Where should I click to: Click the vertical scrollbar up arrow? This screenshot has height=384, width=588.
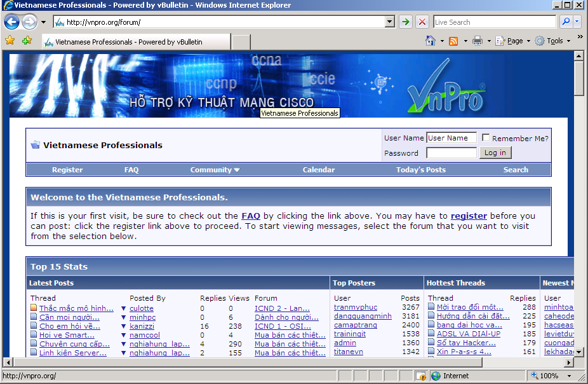pos(578,56)
